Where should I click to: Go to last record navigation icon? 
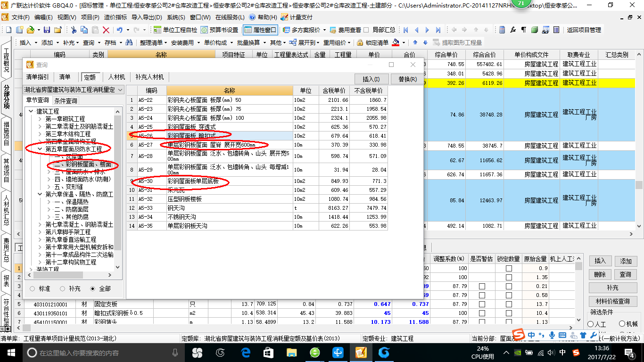(438, 30)
